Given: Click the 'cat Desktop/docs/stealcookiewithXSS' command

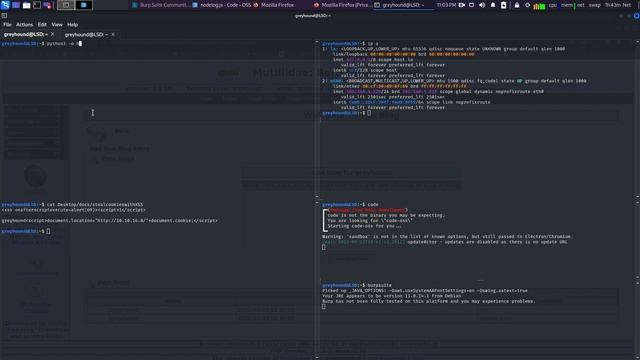Looking at the screenshot, I should point(72,204).
